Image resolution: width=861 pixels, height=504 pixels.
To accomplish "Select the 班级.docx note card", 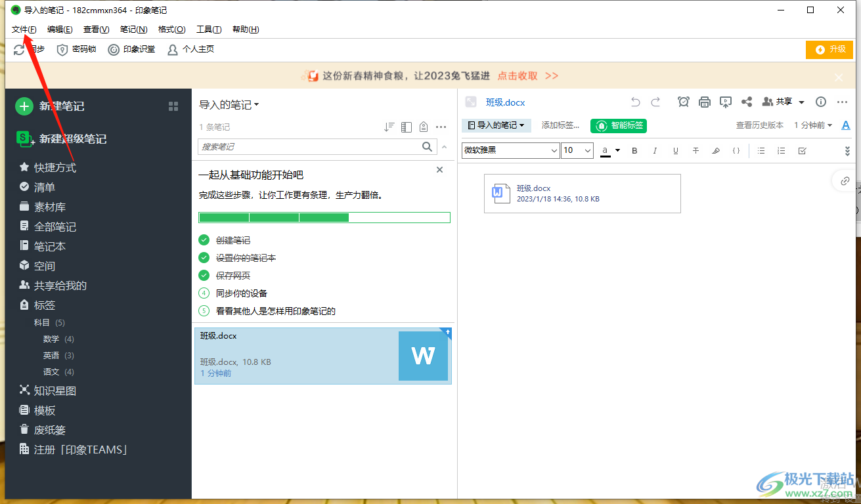I will click(x=323, y=356).
